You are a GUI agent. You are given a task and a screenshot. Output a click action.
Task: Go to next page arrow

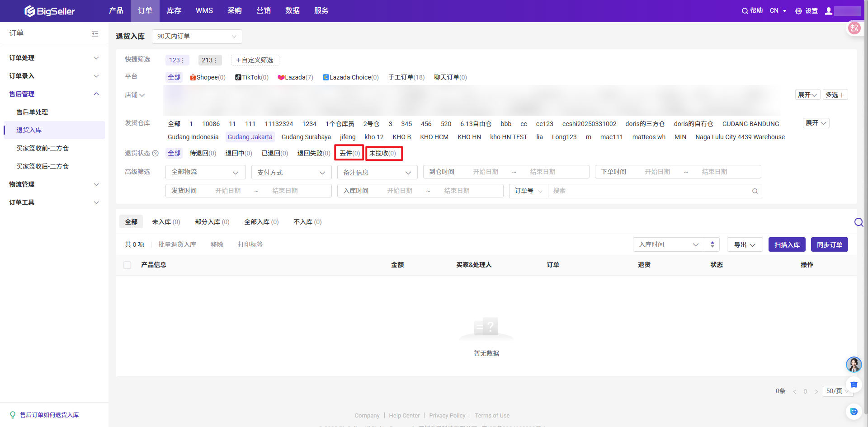tap(816, 391)
